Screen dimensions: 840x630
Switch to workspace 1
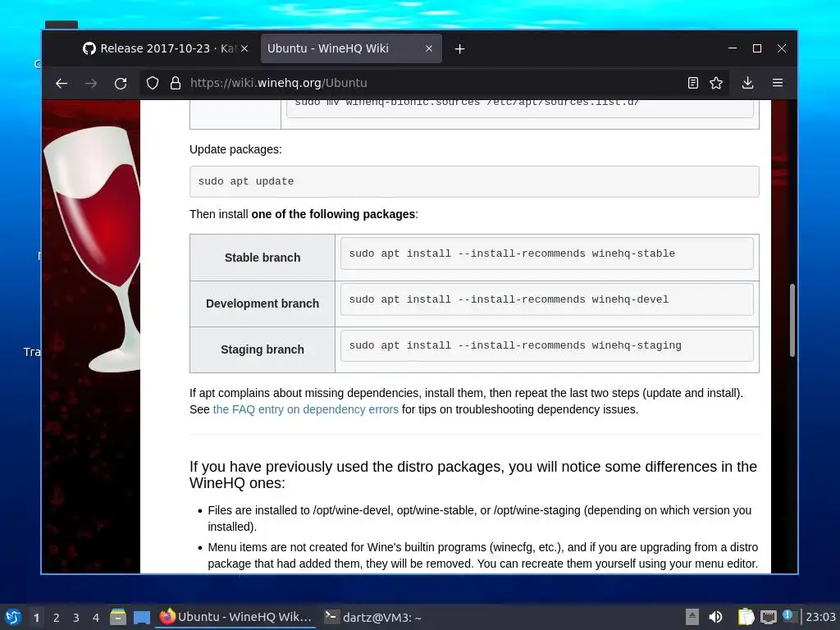[x=36, y=618]
